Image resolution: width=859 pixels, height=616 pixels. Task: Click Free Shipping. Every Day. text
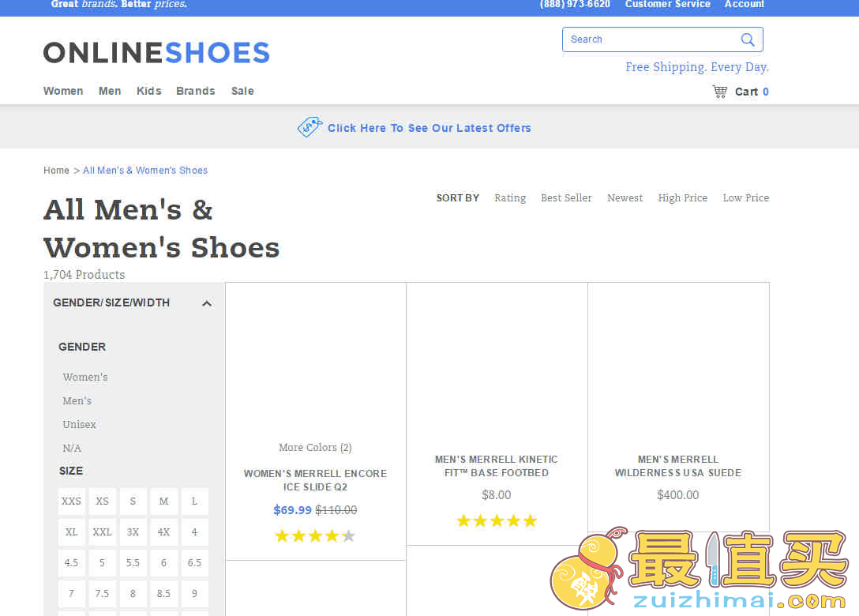coord(697,67)
